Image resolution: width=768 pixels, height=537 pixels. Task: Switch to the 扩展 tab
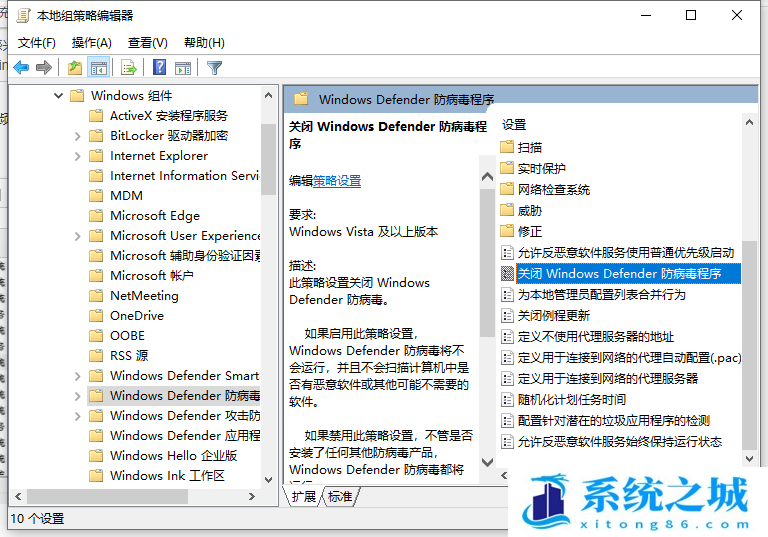[304, 496]
